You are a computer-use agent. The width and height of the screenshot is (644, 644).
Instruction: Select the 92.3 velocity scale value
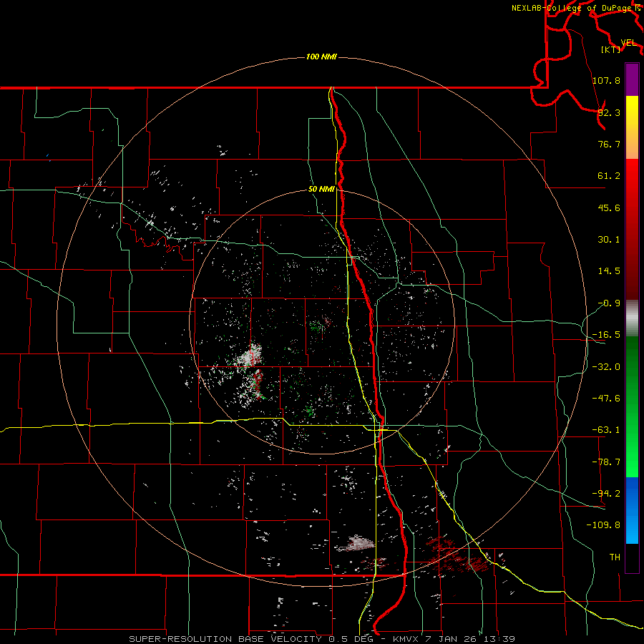609,112
